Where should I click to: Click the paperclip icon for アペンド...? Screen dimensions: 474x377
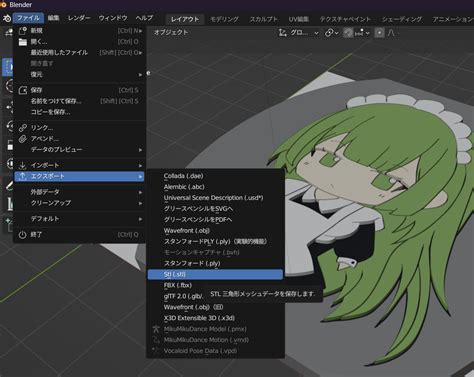click(23, 139)
